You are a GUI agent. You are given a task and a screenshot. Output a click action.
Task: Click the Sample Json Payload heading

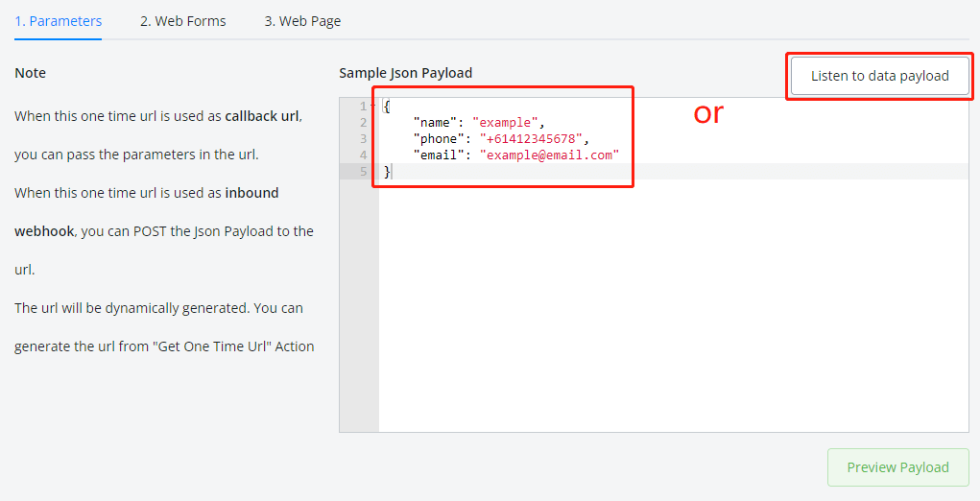pos(405,73)
